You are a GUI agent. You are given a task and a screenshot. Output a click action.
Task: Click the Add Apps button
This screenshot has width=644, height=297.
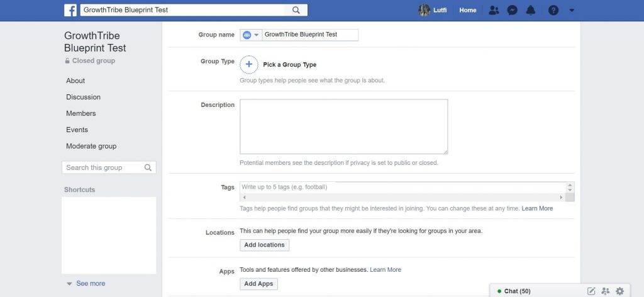point(258,284)
